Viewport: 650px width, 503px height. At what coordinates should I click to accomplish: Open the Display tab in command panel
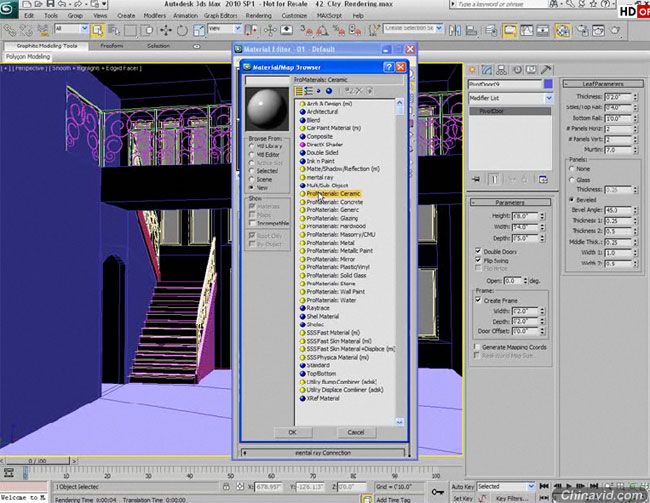(531, 70)
